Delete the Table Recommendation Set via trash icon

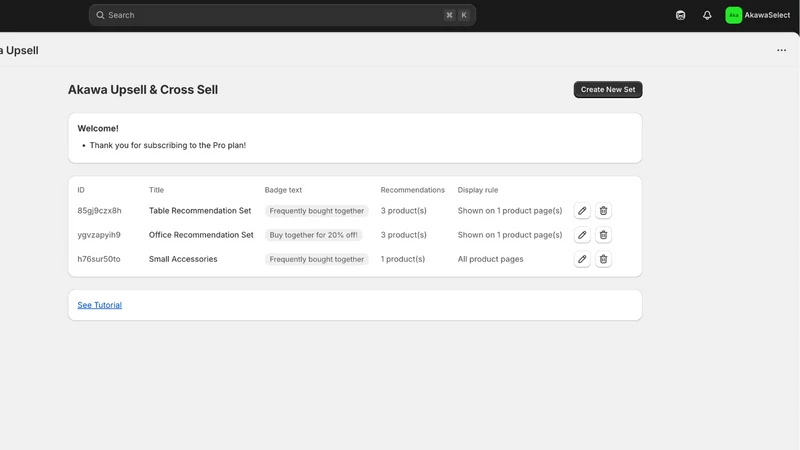click(603, 211)
